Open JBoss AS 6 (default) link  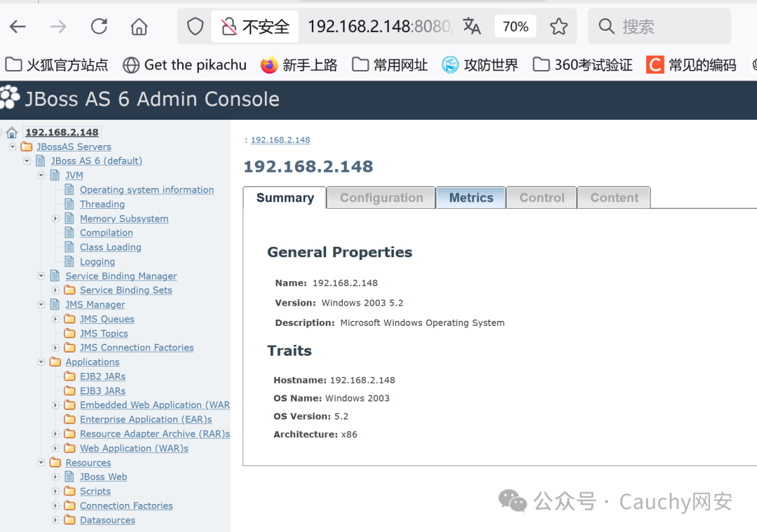click(97, 161)
